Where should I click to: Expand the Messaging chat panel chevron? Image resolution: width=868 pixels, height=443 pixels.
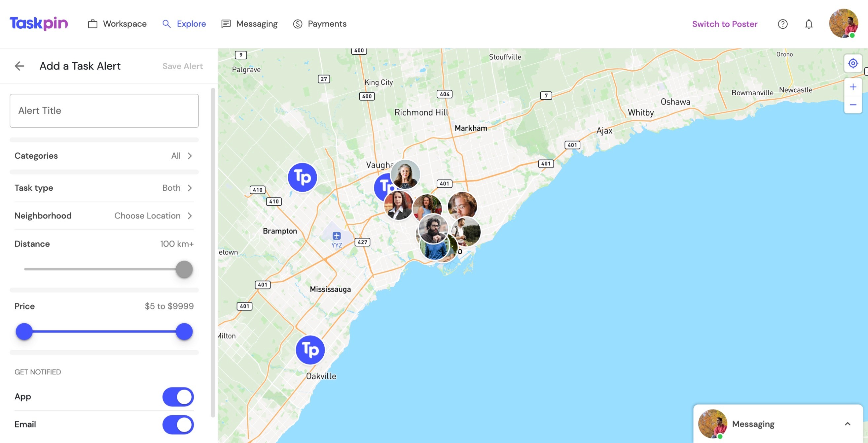tap(848, 424)
